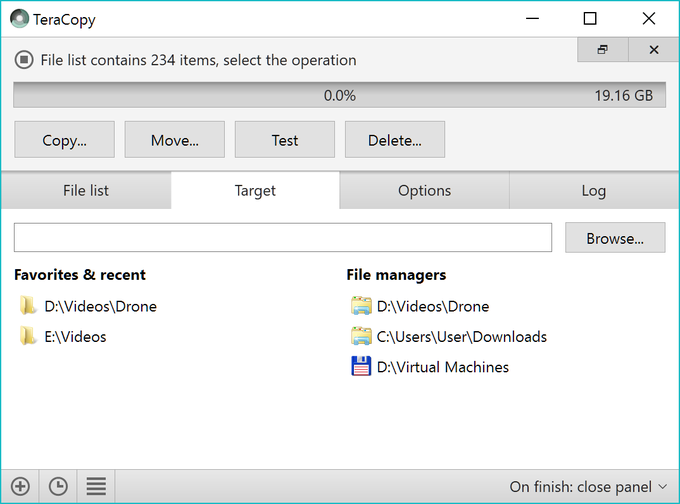680x504 pixels.
Task: Open the history clock icon
Action: [x=58, y=487]
